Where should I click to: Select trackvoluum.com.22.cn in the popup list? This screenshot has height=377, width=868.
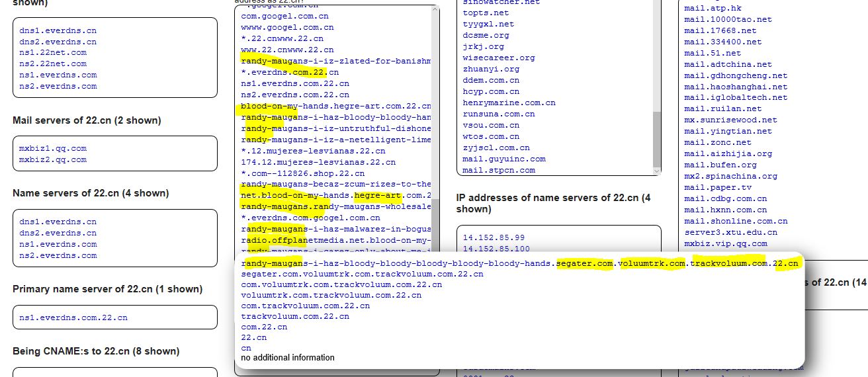[x=295, y=316]
